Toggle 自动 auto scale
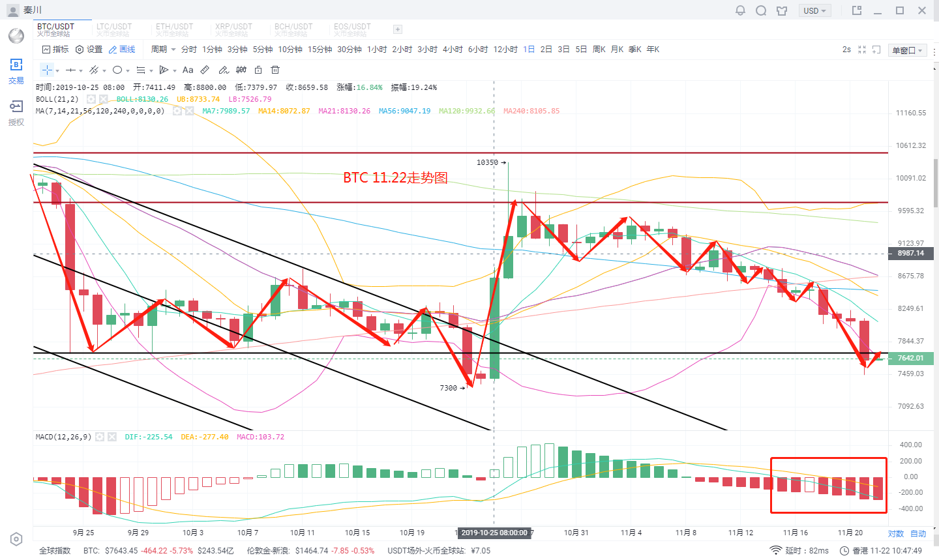The width and height of the screenshot is (939, 560). pos(918,534)
